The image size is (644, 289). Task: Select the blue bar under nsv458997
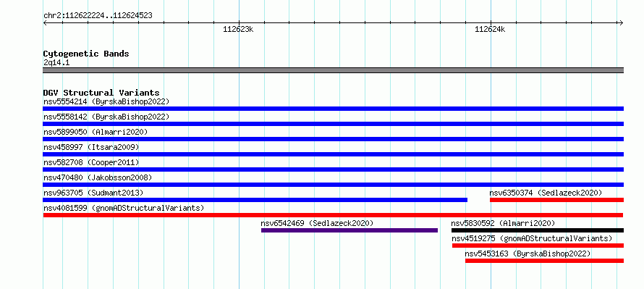333,154
